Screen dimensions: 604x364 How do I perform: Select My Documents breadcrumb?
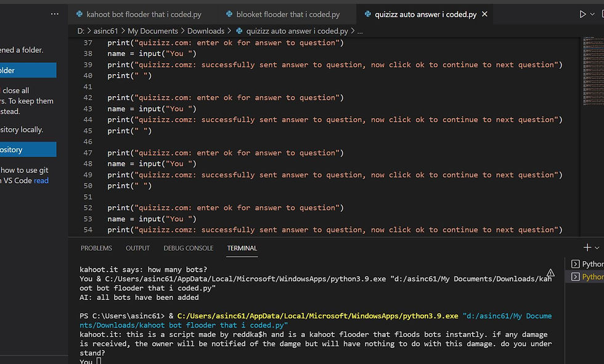point(153,31)
